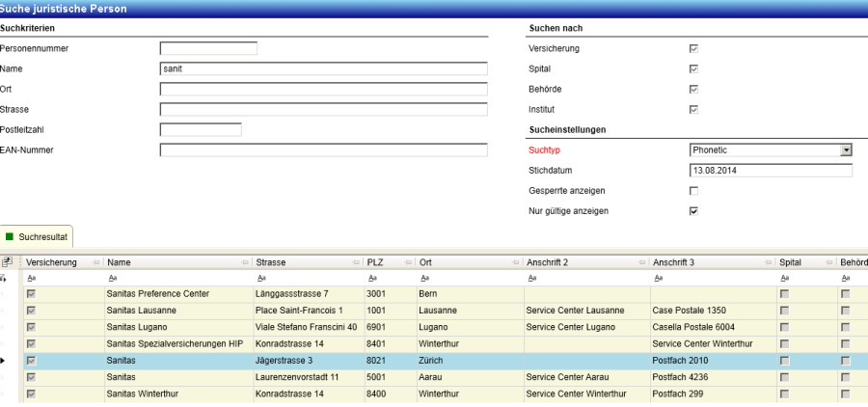This screenshot has width=868, height=407.
Task: Open filter operator icon under Ort column
Action: [x=424, y=278]
